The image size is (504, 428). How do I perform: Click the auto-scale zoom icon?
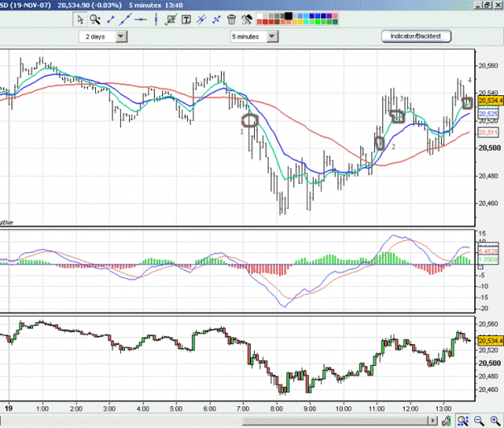click(x=463, y=420)
